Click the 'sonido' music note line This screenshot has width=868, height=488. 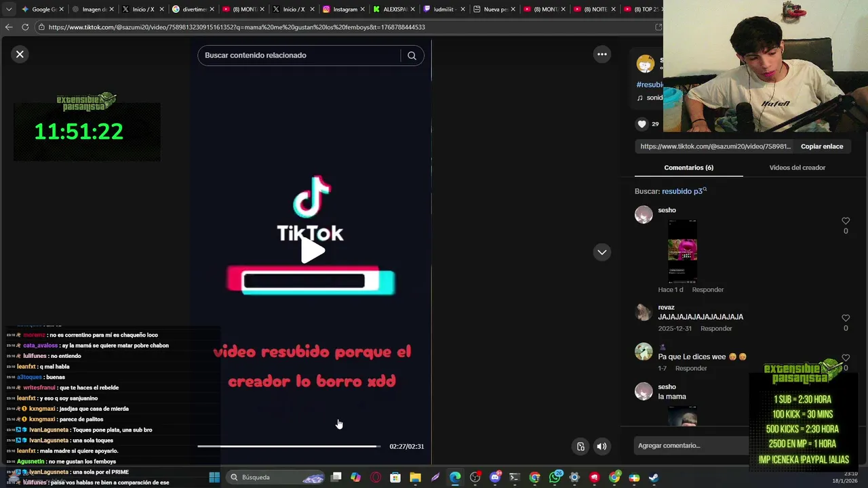650,98
